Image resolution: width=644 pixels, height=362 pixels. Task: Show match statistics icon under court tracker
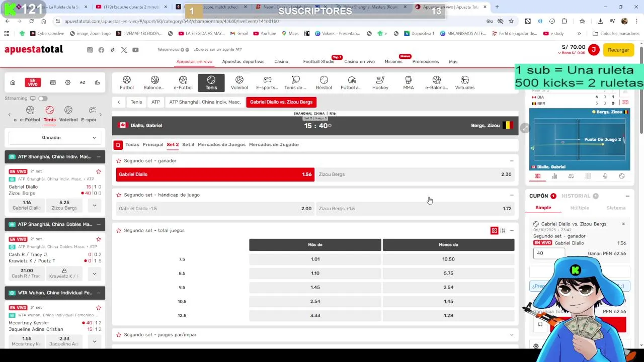554,176
